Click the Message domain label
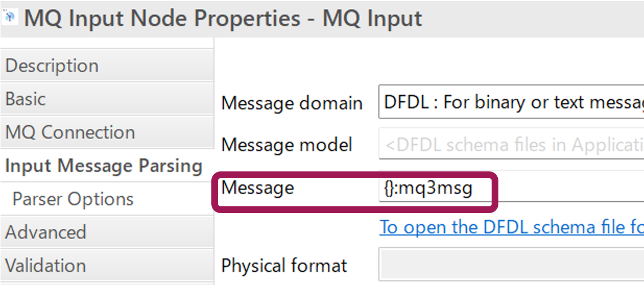Image resolution: width=644 pixels, height=285 pixels. [x=292, y=103]
